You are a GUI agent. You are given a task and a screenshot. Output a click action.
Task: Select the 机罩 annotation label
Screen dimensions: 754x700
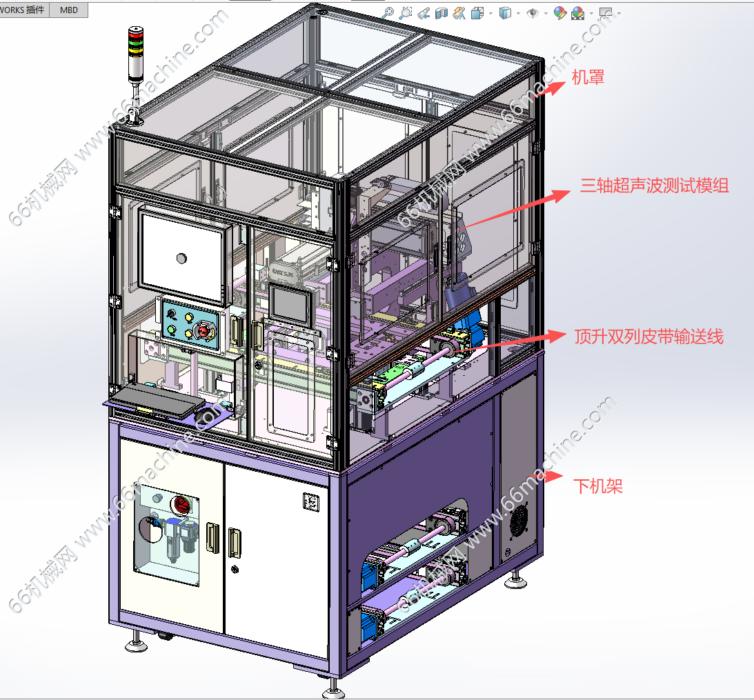tap(588, 77)
